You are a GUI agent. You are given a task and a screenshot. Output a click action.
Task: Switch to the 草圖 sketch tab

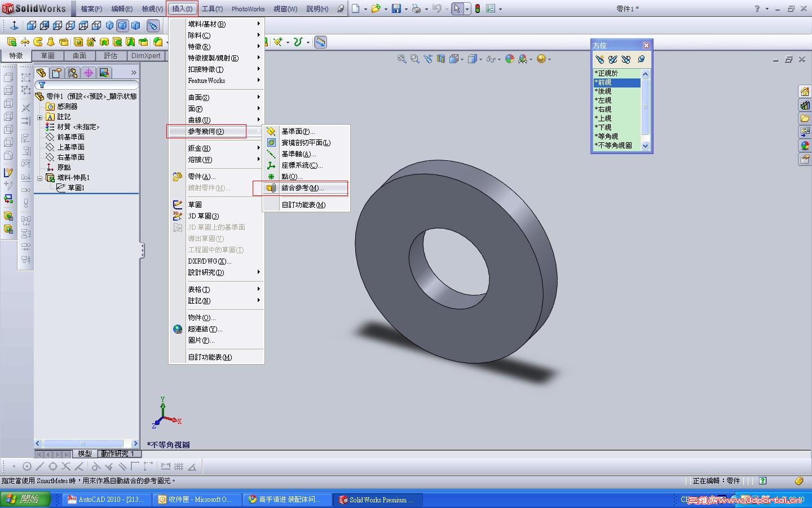(x=47, y=56)
